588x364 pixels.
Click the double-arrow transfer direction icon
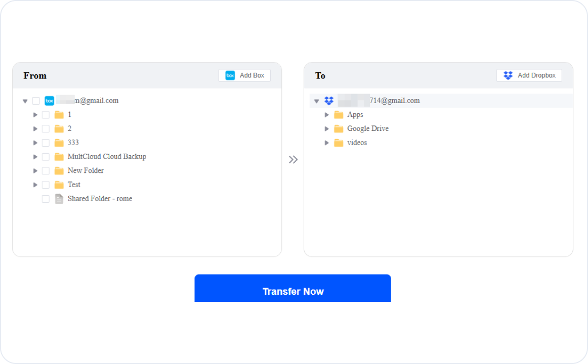click(x=293, y=160)
